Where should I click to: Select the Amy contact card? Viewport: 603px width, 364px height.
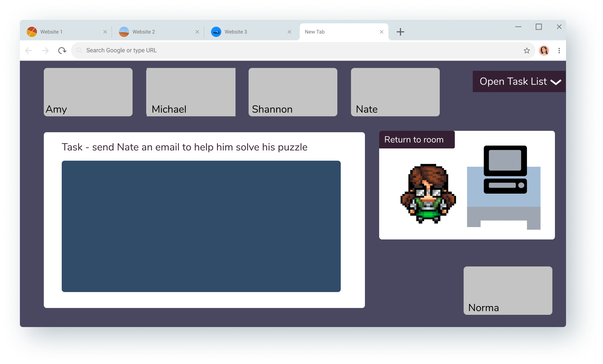tap(88, 92)
